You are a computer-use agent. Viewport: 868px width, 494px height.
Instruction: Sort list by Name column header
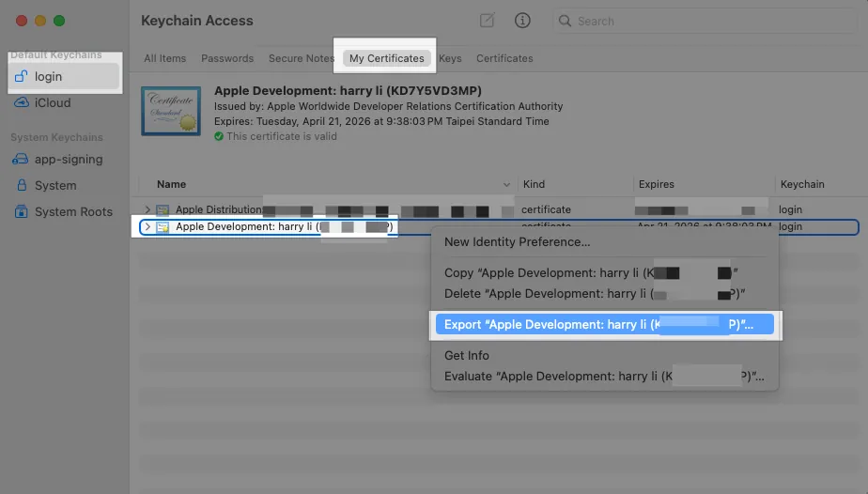[172, 184]
